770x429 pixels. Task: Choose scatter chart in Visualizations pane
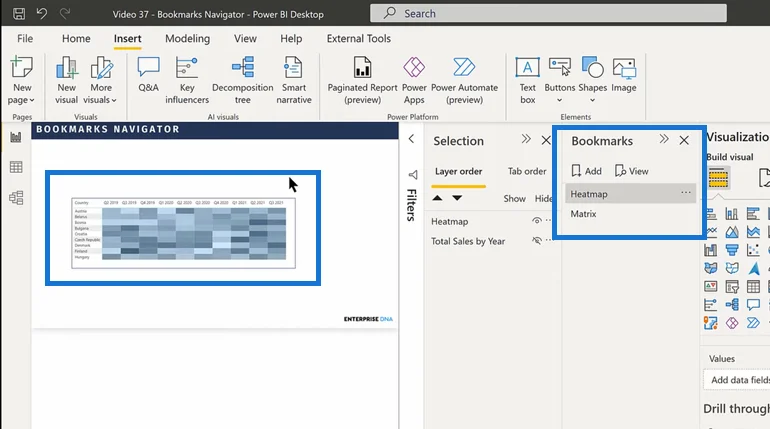[753, 250]
